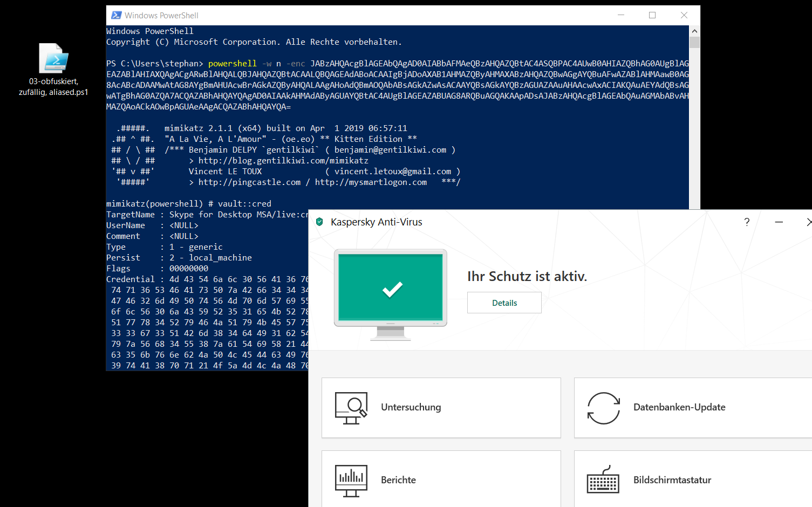Click the Bildschirmtastatur keyboard icon
The image size is (812, 507).
point(603,479)
